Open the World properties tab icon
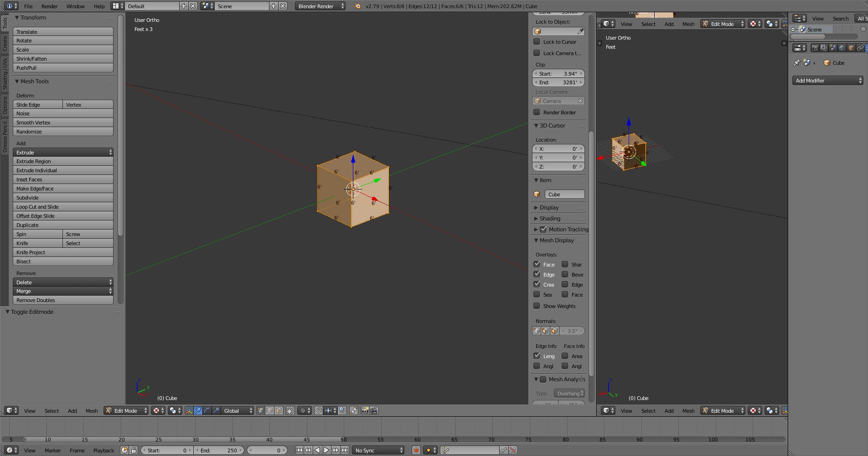The height and width of the screenshot is (456, 868). (842, 47)
